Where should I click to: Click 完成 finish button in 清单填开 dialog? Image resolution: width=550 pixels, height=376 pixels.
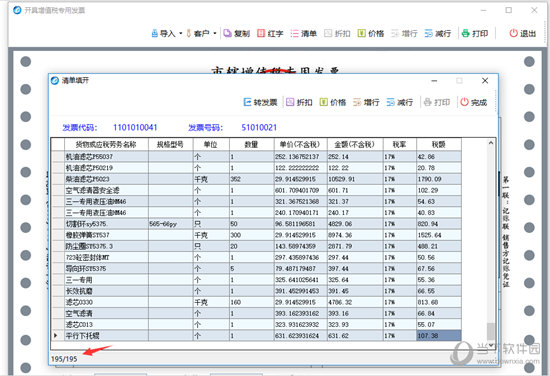(474, 102)
